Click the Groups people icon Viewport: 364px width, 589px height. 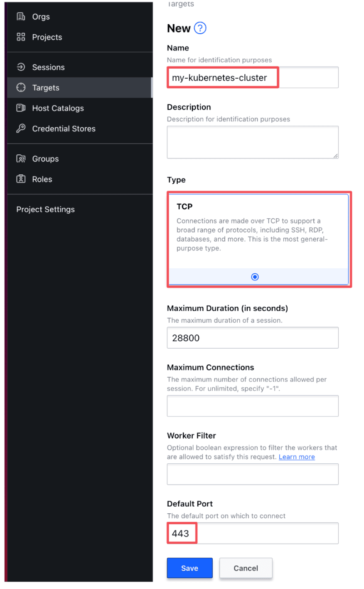point(21,159)
